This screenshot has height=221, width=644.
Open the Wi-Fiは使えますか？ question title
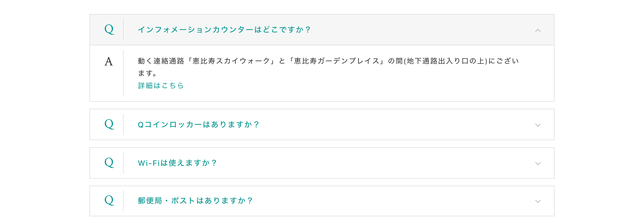pos(177,163)
